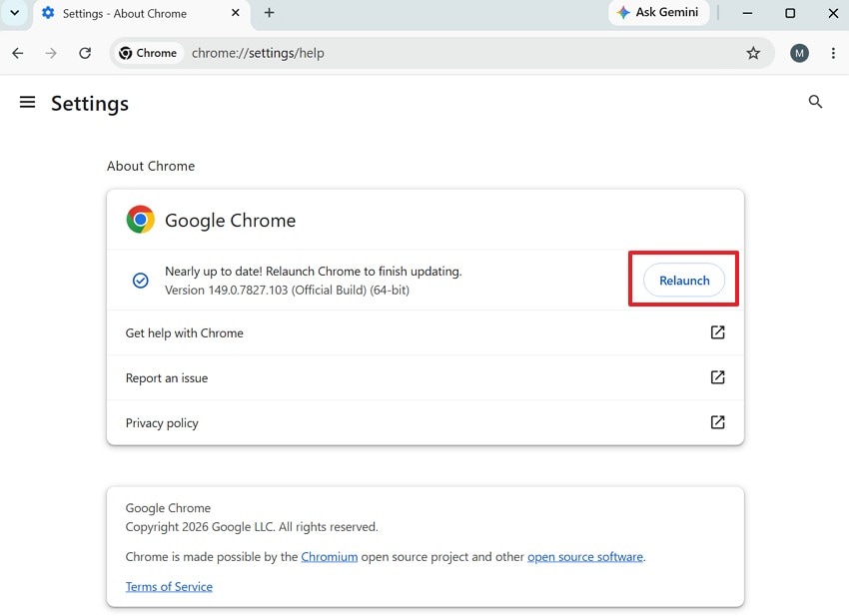Search settings with the magnifier icon
Screen dimensions: 849x616
815,102
